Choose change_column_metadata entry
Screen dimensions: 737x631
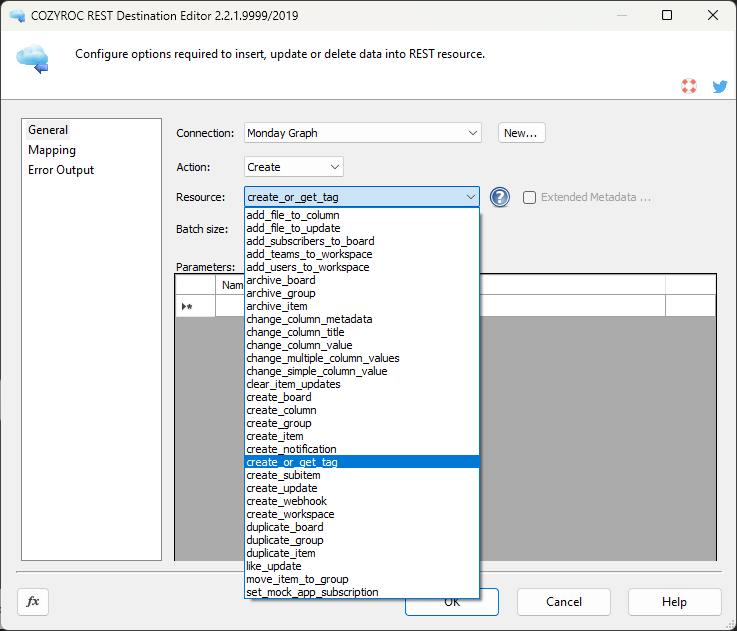pyautogui.click(x=362, y=319)
